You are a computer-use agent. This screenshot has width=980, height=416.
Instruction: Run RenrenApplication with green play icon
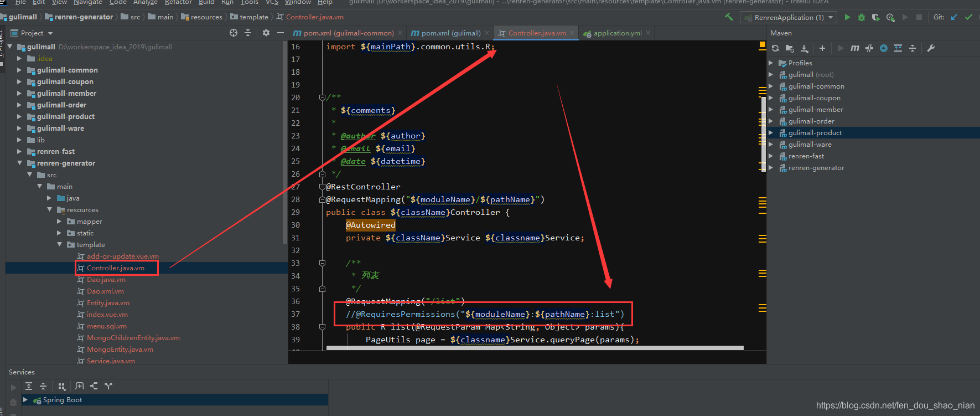tap(847, 17)
